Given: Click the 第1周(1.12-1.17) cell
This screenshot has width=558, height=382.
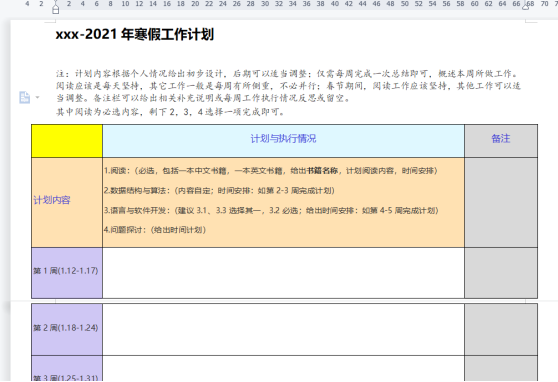Looking at the screenshot, I should [x=67, y=273].
